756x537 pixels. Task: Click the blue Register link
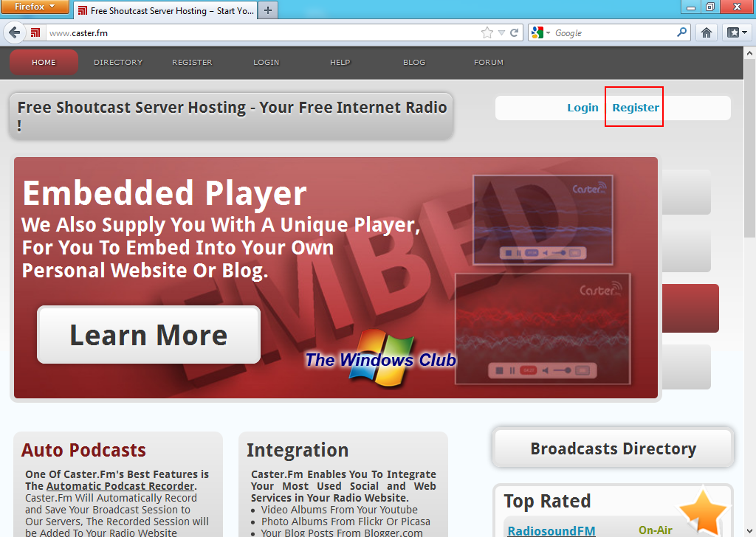click(x=636, y=108)
